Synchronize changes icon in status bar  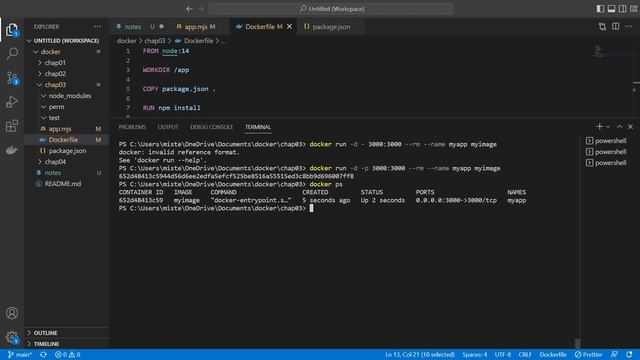point(43,354)
